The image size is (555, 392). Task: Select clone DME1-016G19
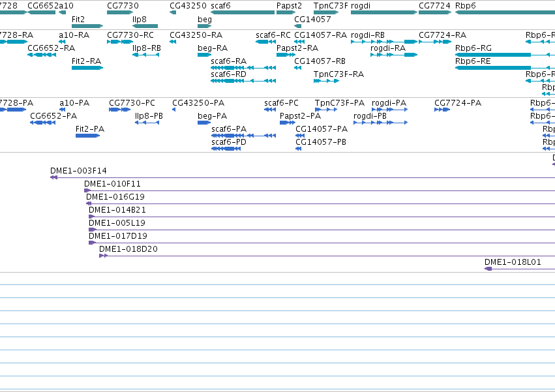(x=321, y=204)
